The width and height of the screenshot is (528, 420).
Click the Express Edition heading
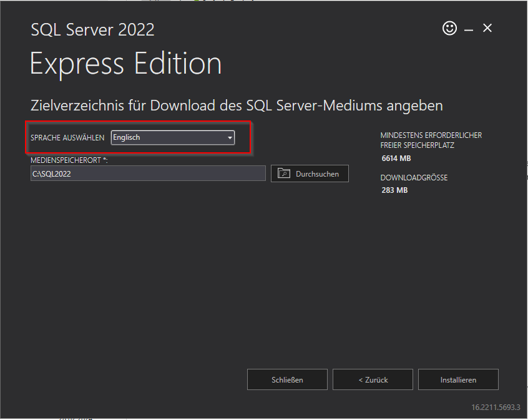(x=125, y=64)
